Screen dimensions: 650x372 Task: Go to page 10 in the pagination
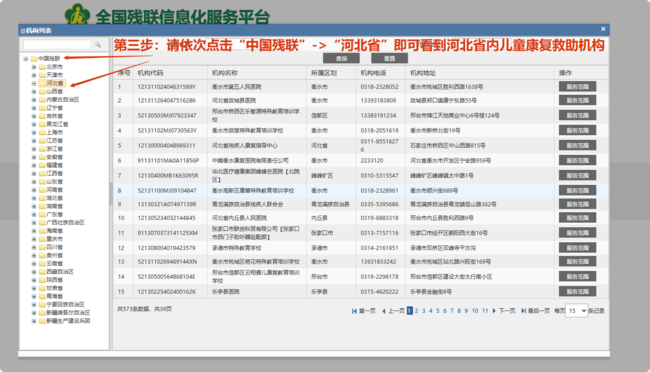[475, 311]
